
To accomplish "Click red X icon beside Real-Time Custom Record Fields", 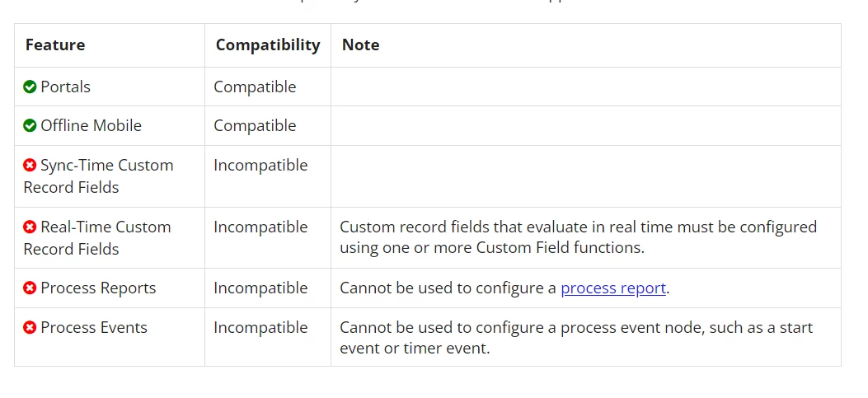I will (x=30, y=227).
